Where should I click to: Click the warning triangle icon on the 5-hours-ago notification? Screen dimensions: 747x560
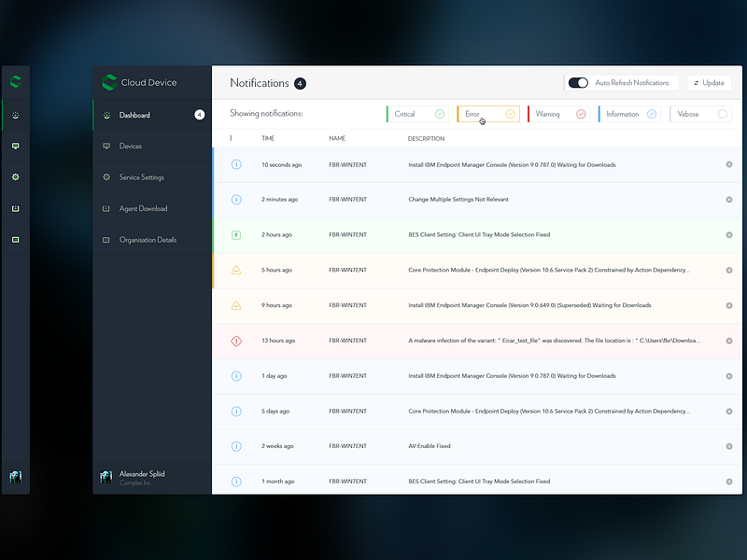[236, 270]
